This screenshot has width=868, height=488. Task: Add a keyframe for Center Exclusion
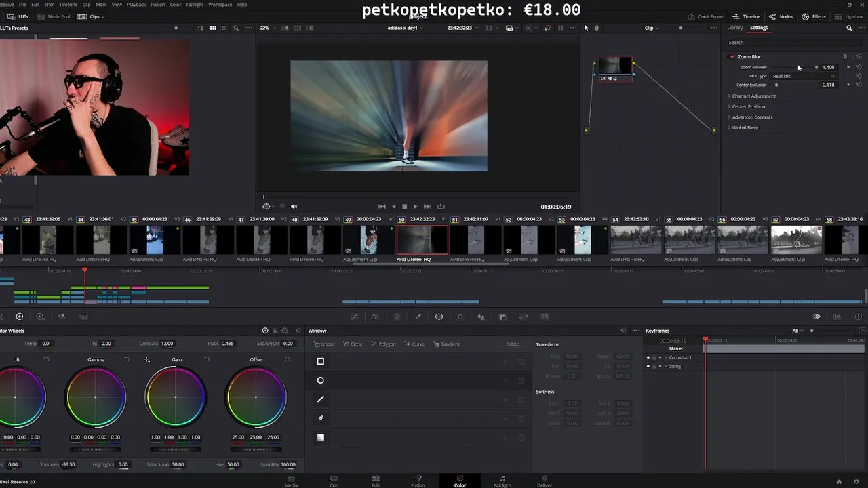(848, 85)
